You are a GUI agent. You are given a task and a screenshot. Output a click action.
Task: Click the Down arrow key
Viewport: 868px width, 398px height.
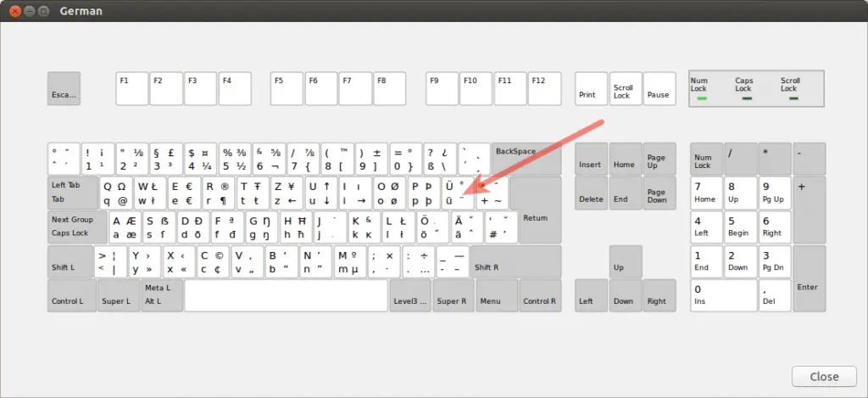point(626,295)
